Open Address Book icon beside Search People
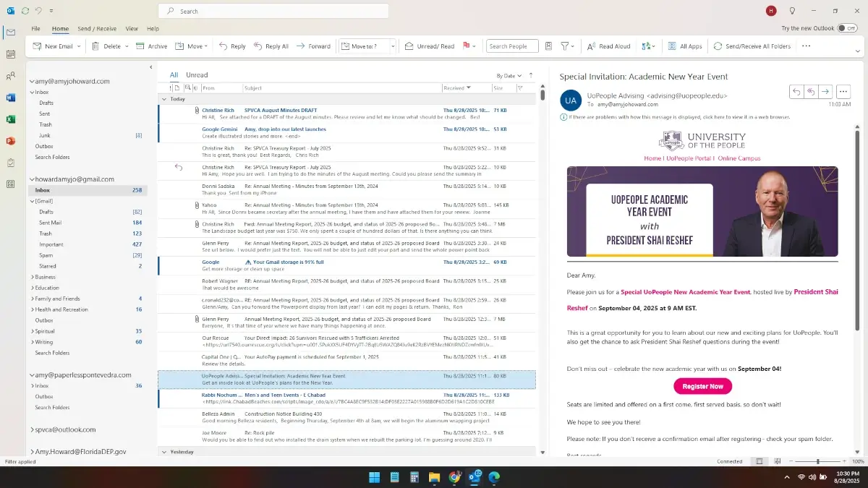This screenshot has width=868, height=488. pos(548,46)
